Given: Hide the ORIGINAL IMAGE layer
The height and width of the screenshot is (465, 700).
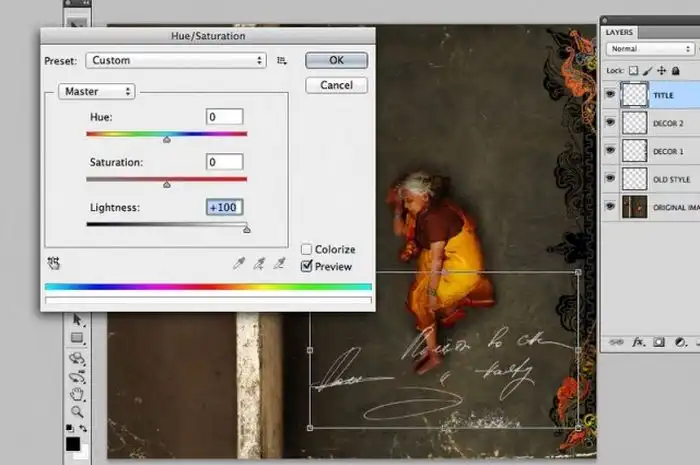Looking at the screenshot, I should 610,206.
